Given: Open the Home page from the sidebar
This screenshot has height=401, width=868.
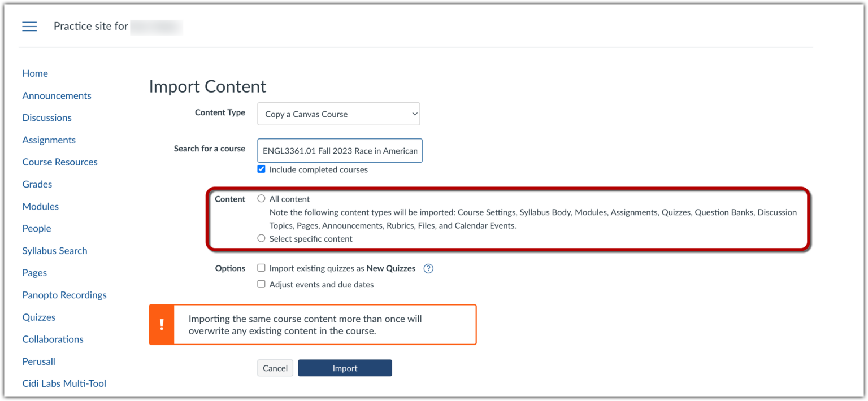Looking at the screenshot, I should click(35, 73).
